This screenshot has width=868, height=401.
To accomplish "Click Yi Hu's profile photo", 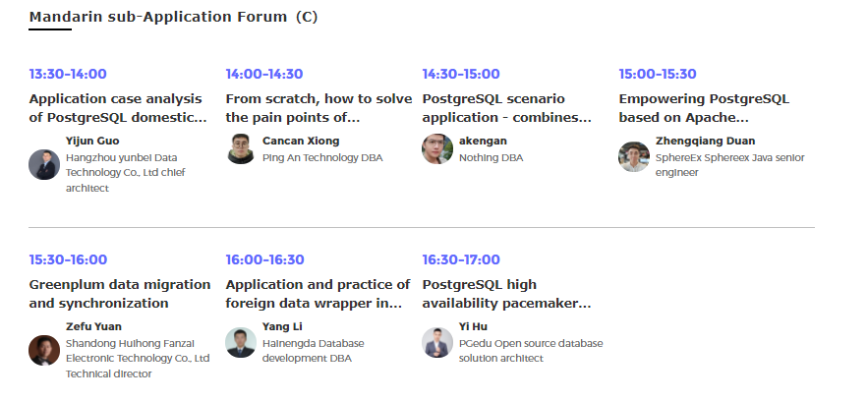I will click(x=437, y=343).
